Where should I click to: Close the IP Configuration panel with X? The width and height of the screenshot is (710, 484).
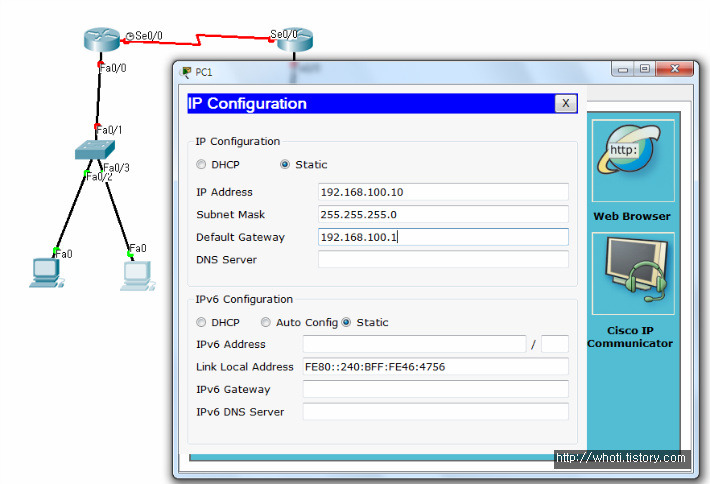(x=566, y=103)
